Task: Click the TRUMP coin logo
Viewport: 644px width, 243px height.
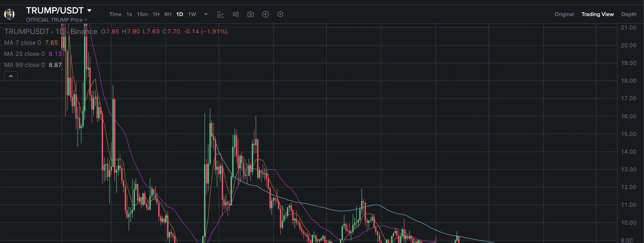Action: coord(9,14)
